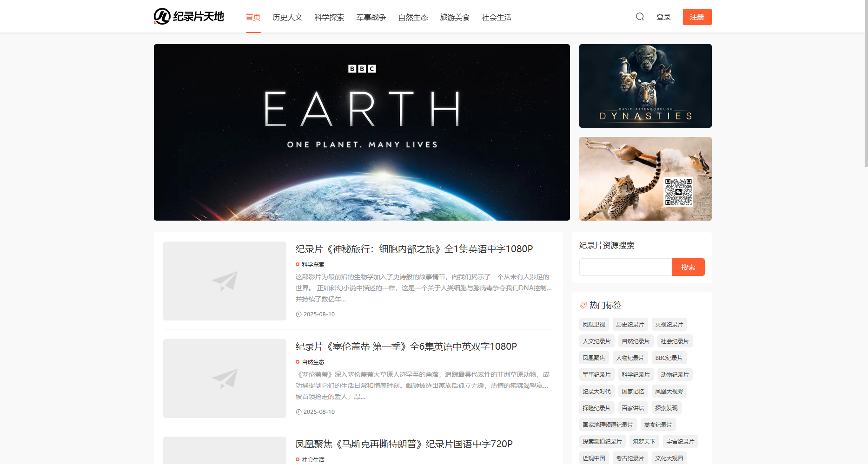Select the 考古纪录片 tag
Screen dimensions: 868x464
[x=630, y=458]
